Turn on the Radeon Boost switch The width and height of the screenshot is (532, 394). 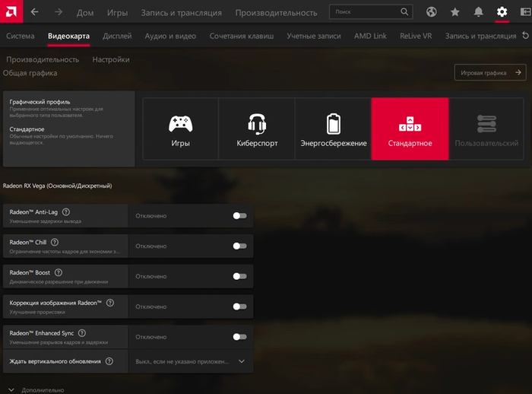tap(239, 276)
